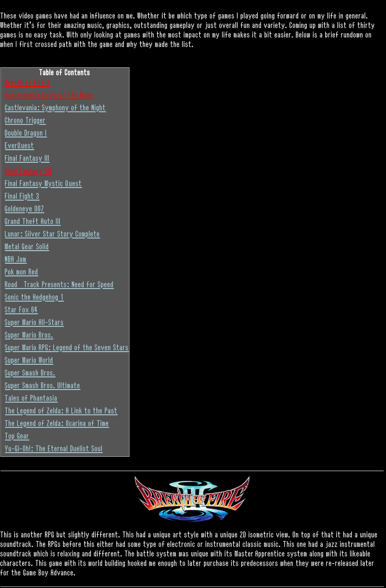Select the Double Dragon I link
This screenshot has width=386, height=588.
click(26, 133)
